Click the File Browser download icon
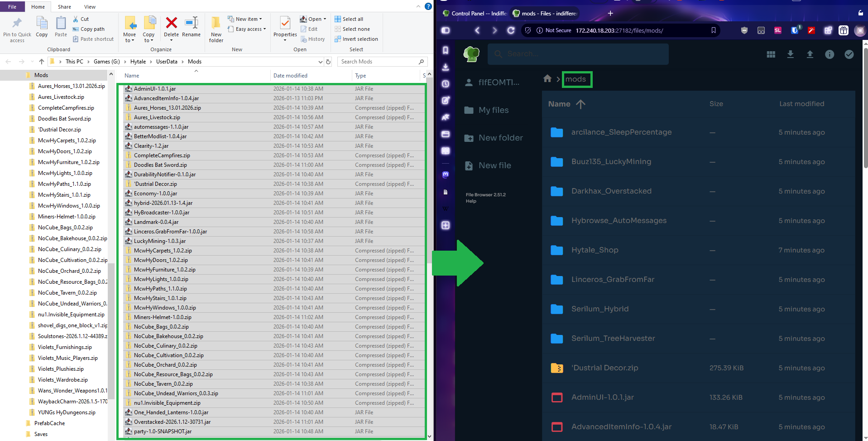The width and height of the screenshot is (868, 441). point(790,54)
